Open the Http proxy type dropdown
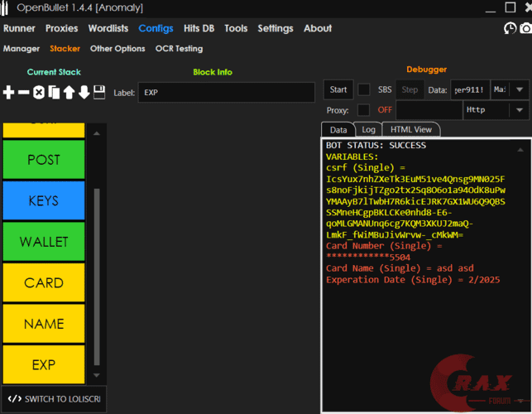 click(519, 109)
